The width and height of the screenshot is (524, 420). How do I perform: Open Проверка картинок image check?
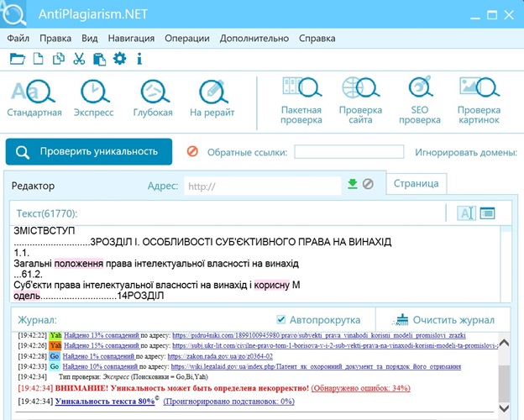point(479,100)
